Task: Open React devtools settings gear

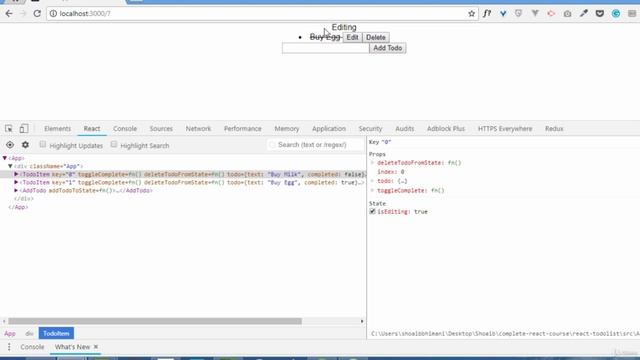Action: [25, 145]
